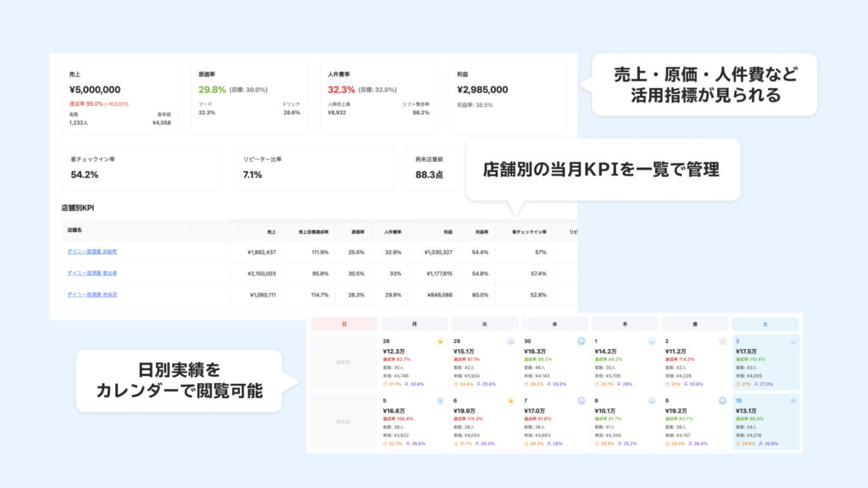Image resolution: width=868 pixels, height=488 pixels.
Task: Select the 土 (Saturday) calendar column header
Action: 765,324
